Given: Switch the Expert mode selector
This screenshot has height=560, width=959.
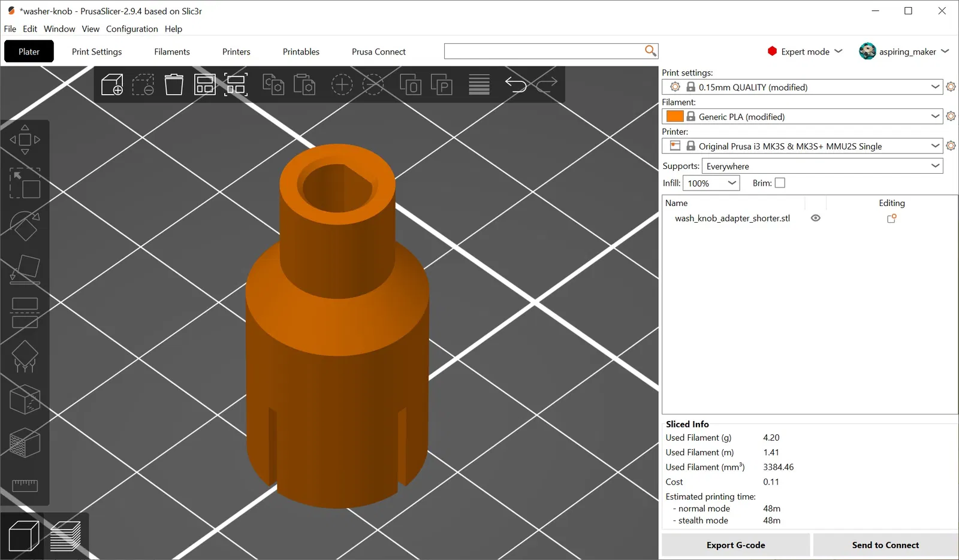Looking at the screenshot, I should [x=805, y=52].
